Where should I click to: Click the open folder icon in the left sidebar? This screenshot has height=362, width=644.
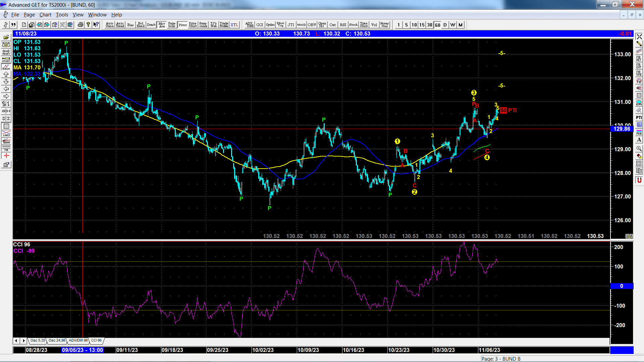6,37
